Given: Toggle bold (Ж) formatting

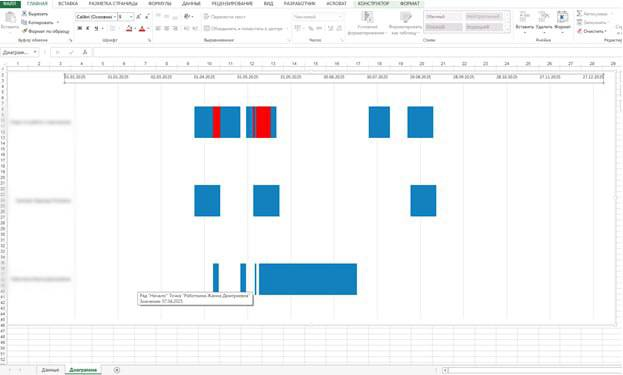Looking at the screenshot, I should point(79,29).
